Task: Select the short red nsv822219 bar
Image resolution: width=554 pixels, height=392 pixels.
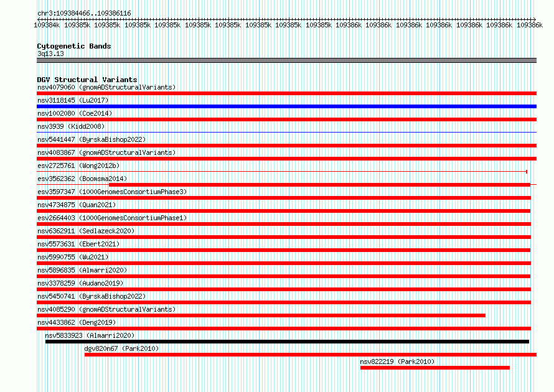Action: pos(435,368)
